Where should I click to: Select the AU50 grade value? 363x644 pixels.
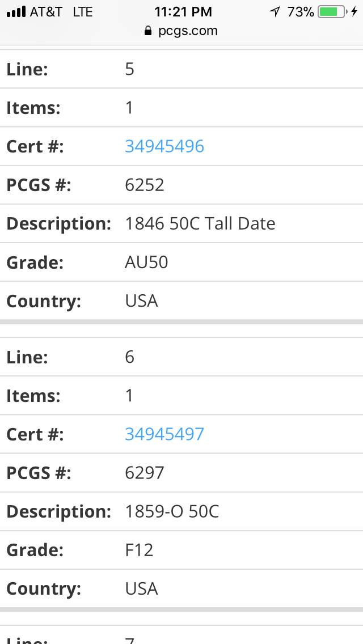pos(146,262)
